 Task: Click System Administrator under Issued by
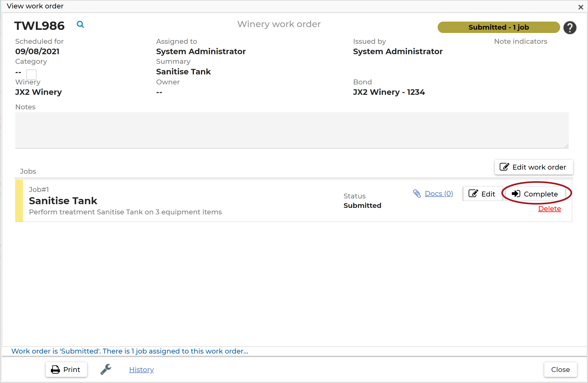coord(398,51)
